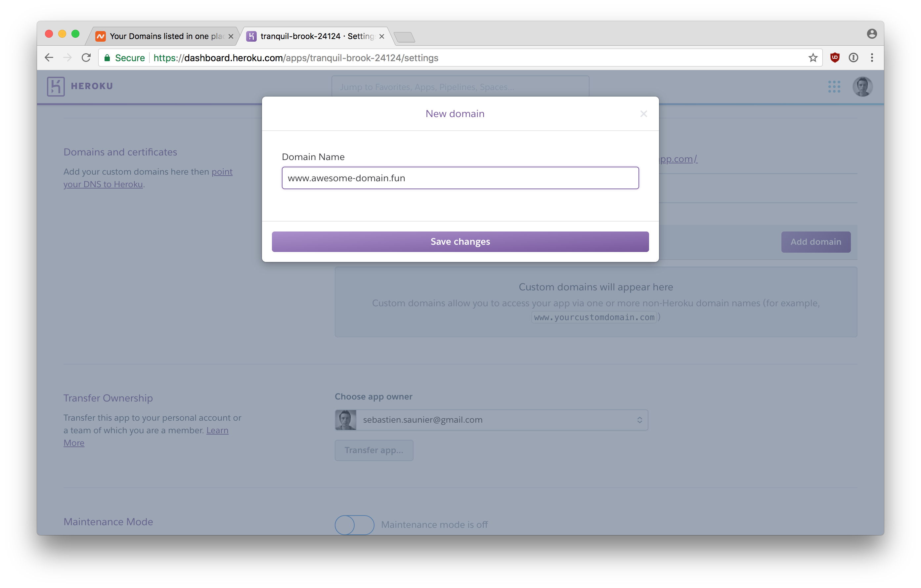Click the Add domain button
Screen dimensions: 921x588
(x=815, y=242)
